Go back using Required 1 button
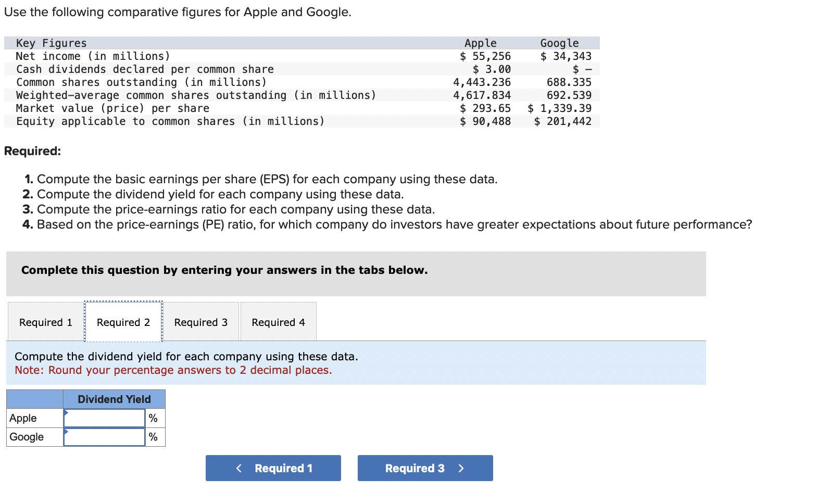Viewport: 829px width, 504px height. (x=273, y=468)
